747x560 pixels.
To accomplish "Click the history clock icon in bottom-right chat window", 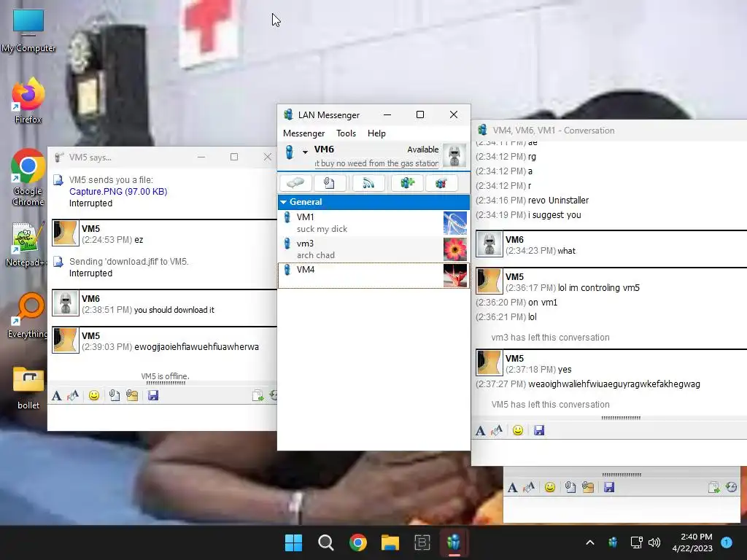I will pyautogui.click(x=731, y=488).
